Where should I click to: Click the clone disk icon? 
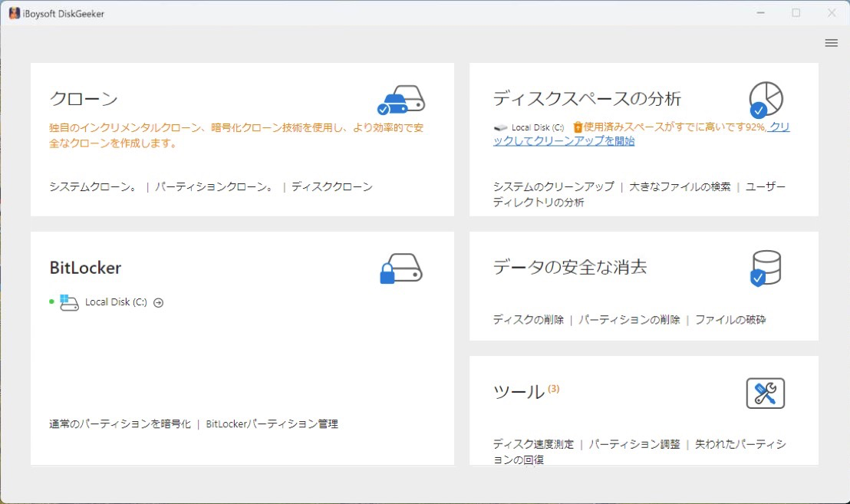[x=400, y=100]
